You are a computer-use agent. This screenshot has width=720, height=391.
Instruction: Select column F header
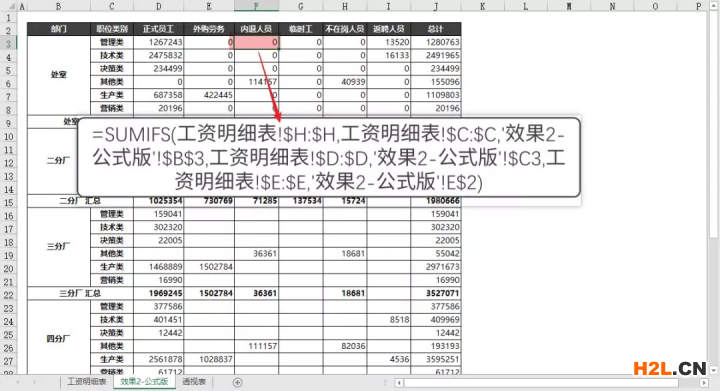(x=256, y=6)
